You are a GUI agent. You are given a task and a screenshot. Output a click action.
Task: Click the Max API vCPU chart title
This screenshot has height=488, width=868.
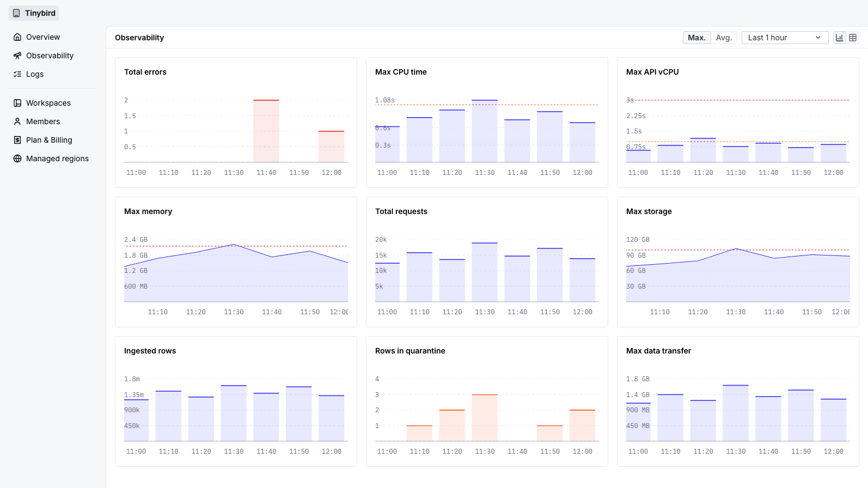click(652, 72)
